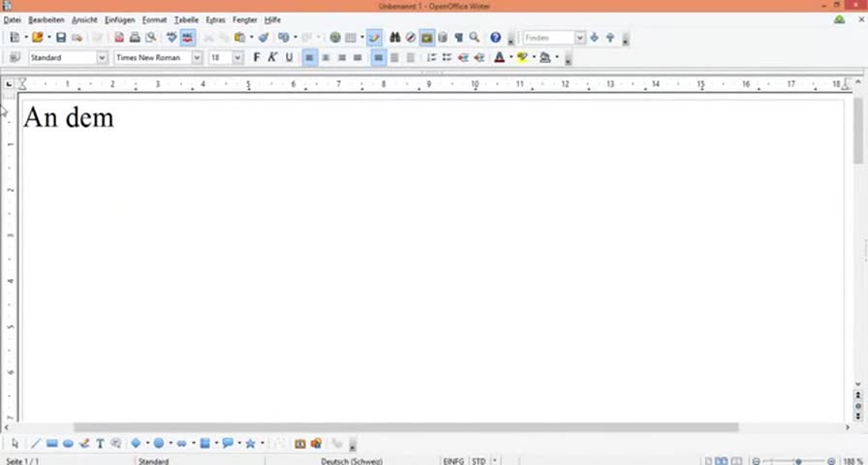Click the New document icon

point(15,38)
